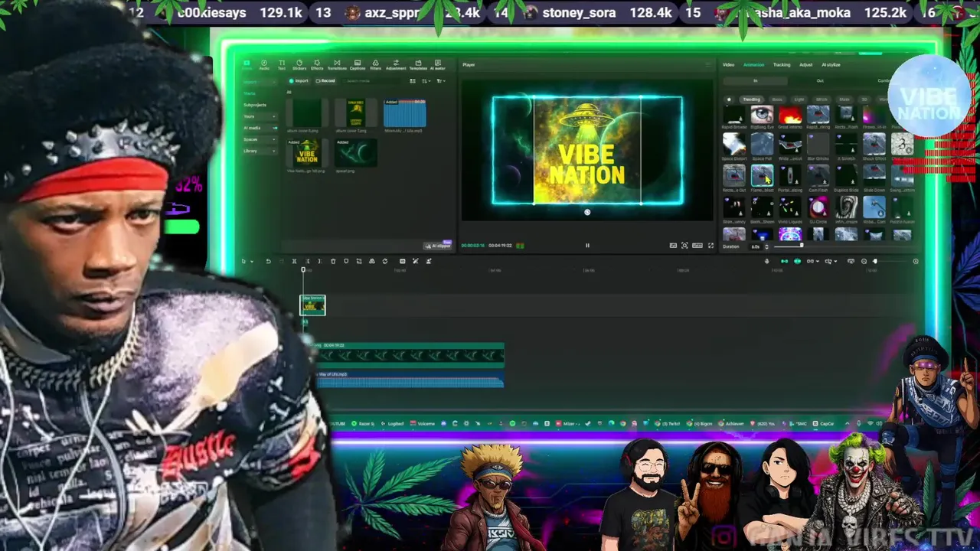Click the Record button in media panel
The image size is (980, 551).
[x=325, y=81]
